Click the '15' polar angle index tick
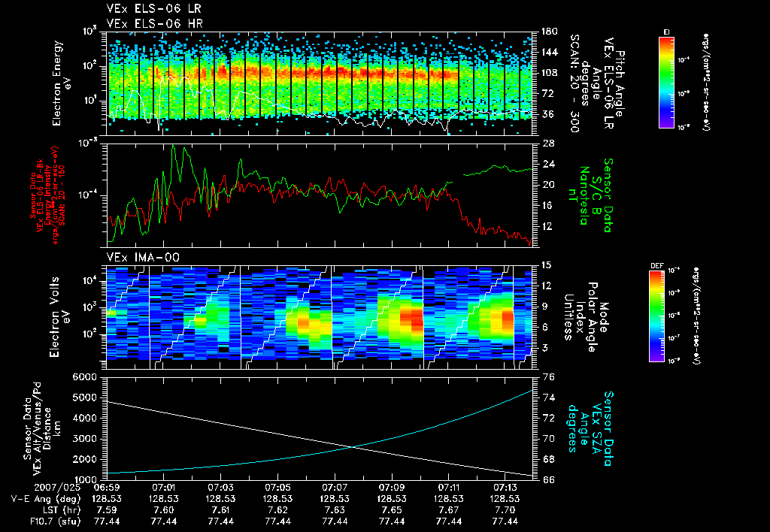Screen dimensions: 770x532 click(x=548, y=265)
